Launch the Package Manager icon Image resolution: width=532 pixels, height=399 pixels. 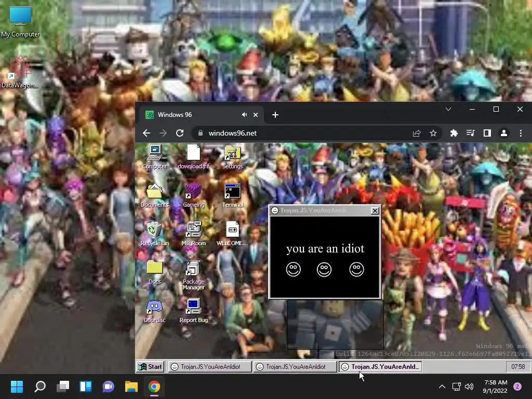[x=194, y=275]
